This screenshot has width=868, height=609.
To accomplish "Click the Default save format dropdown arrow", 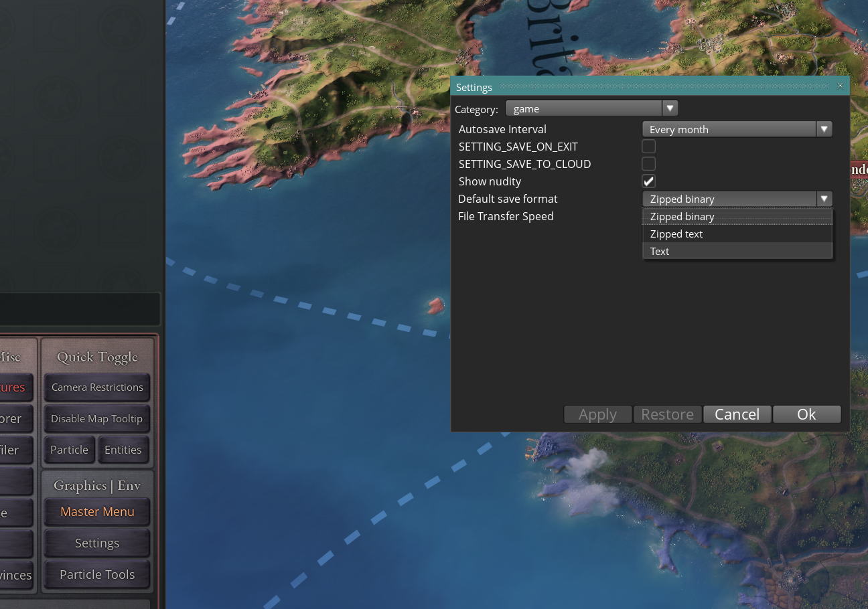I will tap(824, 198).
